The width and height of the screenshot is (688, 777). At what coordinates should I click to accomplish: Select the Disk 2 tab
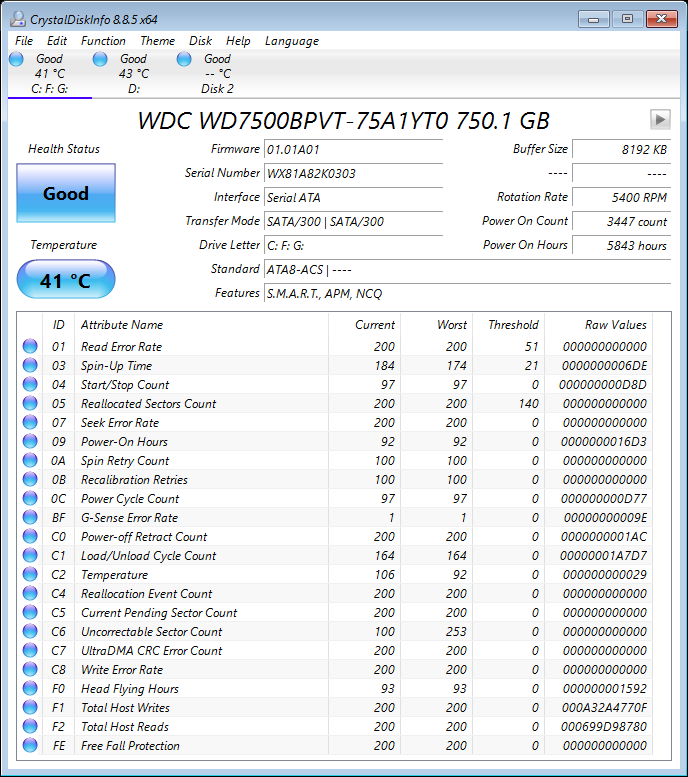[x=217, y=74]
